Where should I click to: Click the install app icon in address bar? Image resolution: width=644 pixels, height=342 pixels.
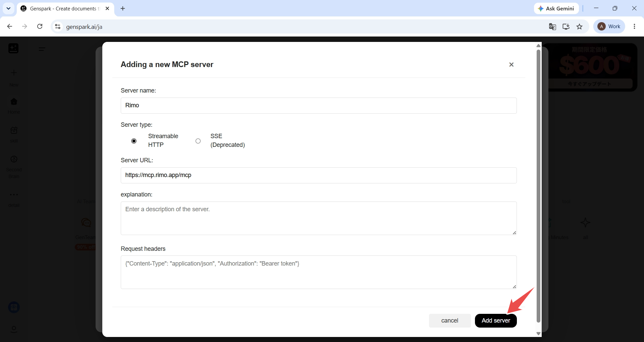(x=566, y=26)
